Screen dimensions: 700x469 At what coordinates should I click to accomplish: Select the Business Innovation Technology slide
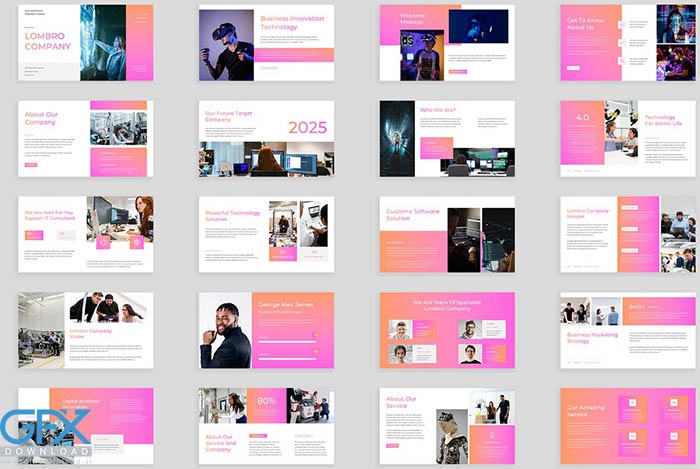click(266, 42)
